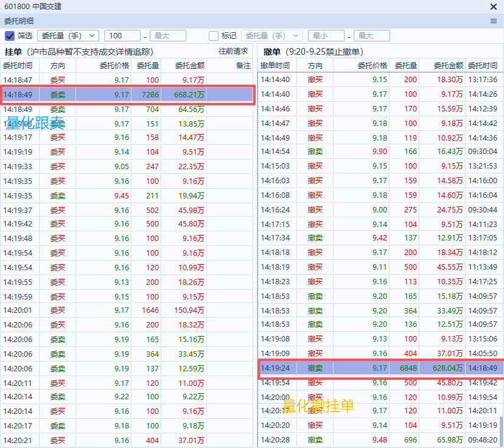Click the 22.35万 amount in 挂单 table
The image size is (504, 448).
(191, 166)
